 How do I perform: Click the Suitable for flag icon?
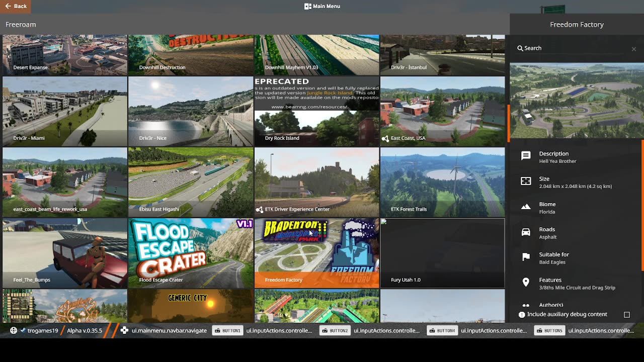click(526, 257)
